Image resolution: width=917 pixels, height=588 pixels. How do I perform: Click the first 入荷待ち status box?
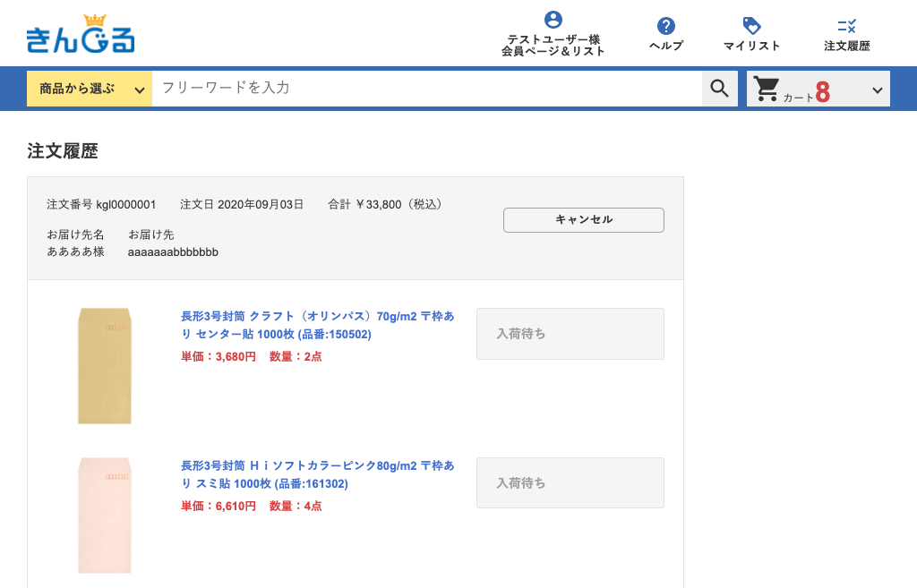tap(570, 334)
